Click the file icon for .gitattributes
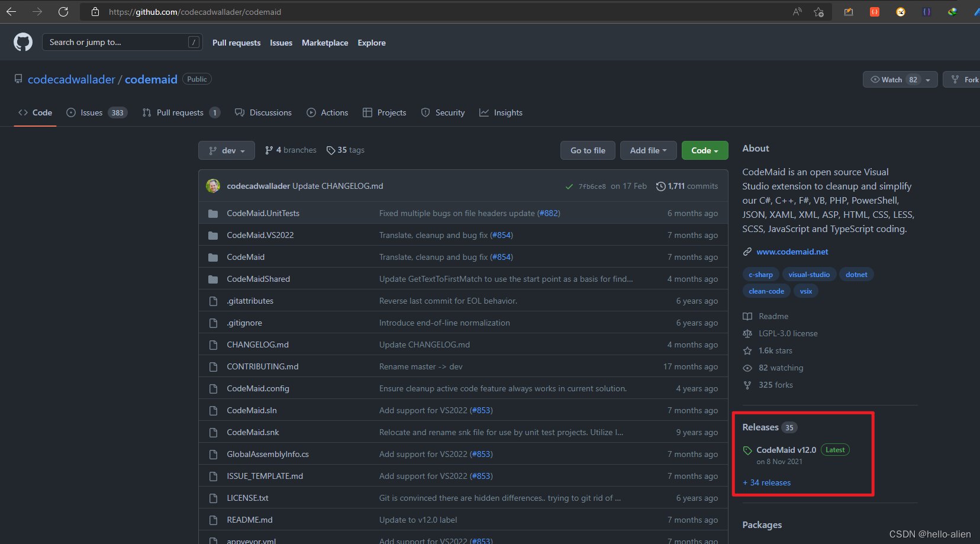This screenshot has width=980, height=544. [213, 301]
